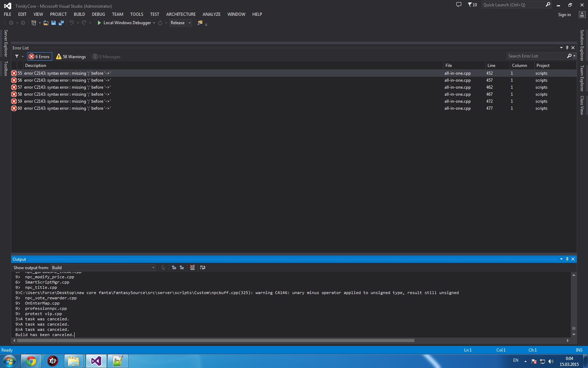The width and height of the screenshot is (588, 368).
Task: Click the feedback speech bubble icon
Action: click(x=459, y=5)
